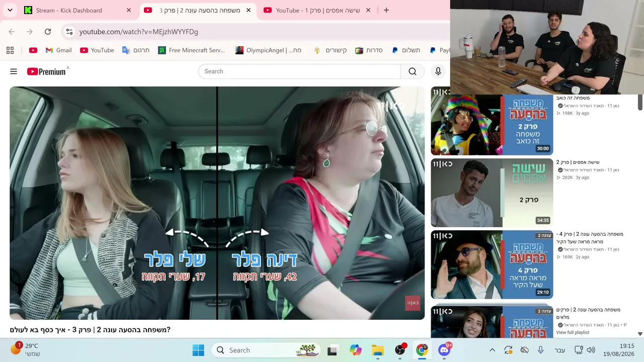The width and height of the screenshot is (644, 362).
Task: Click the microphone tray icon
Action: (x=540, y=350)
